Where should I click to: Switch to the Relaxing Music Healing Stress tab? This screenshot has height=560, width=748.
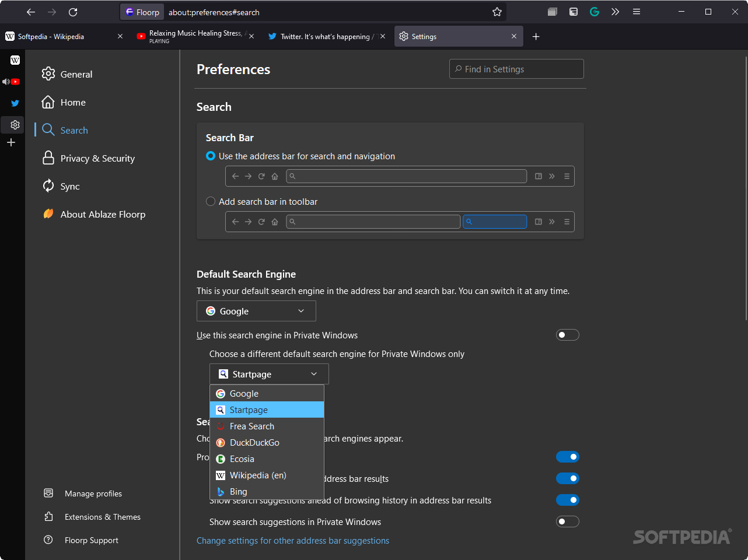point(195,36)
